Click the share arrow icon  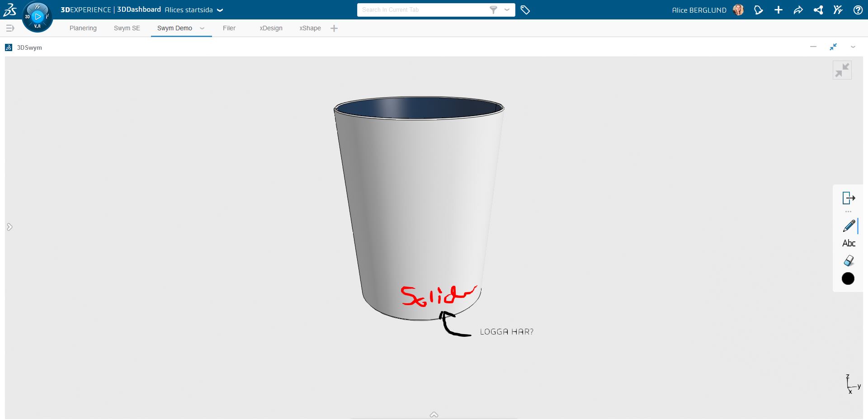pyautogui.click(x=798, y=10)
